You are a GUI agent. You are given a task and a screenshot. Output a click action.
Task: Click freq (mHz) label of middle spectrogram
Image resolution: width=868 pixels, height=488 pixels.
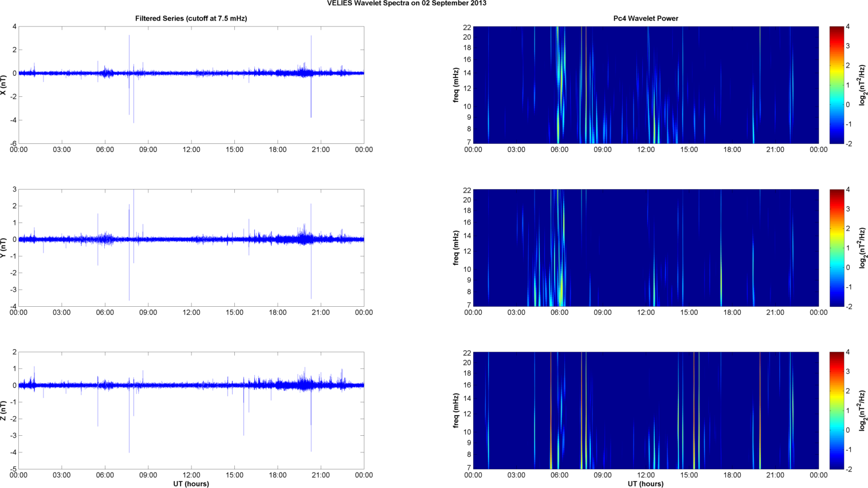[x=456, y=248]
